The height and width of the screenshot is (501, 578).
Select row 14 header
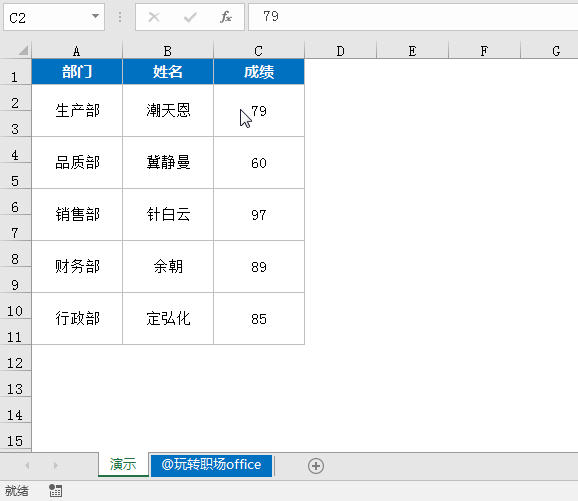click(x=15, y=410)
